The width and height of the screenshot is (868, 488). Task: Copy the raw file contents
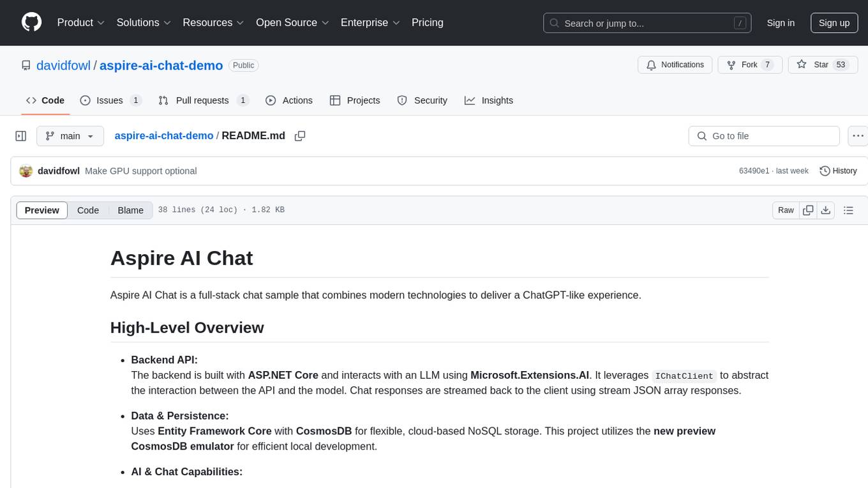tap(808, 210)
